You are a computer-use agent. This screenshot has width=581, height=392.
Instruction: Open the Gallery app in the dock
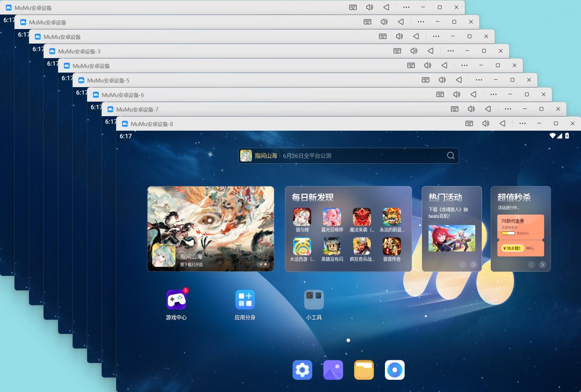[x=333, y=370]
